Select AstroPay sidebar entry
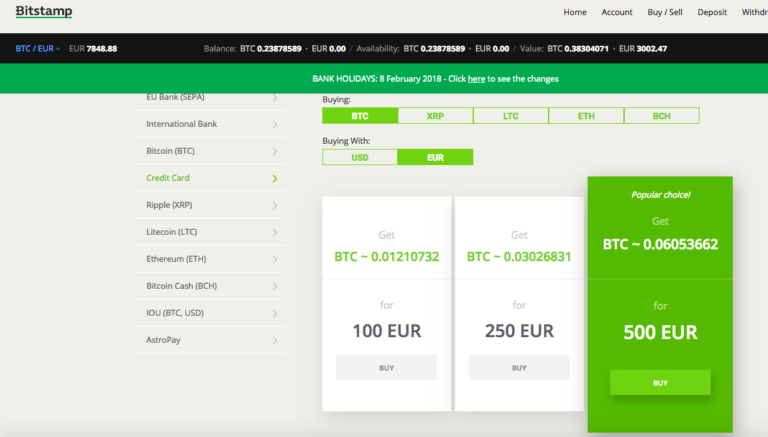 click(x=209, y=340)
